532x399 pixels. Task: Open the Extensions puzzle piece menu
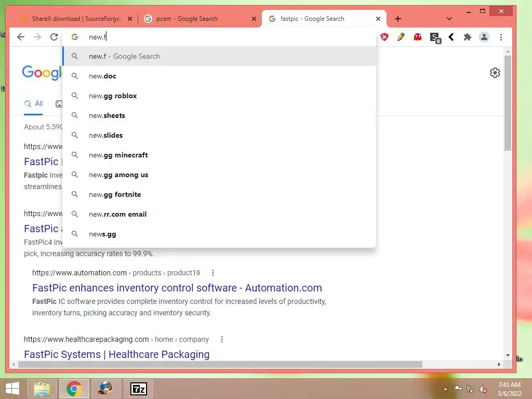[468, 37]
